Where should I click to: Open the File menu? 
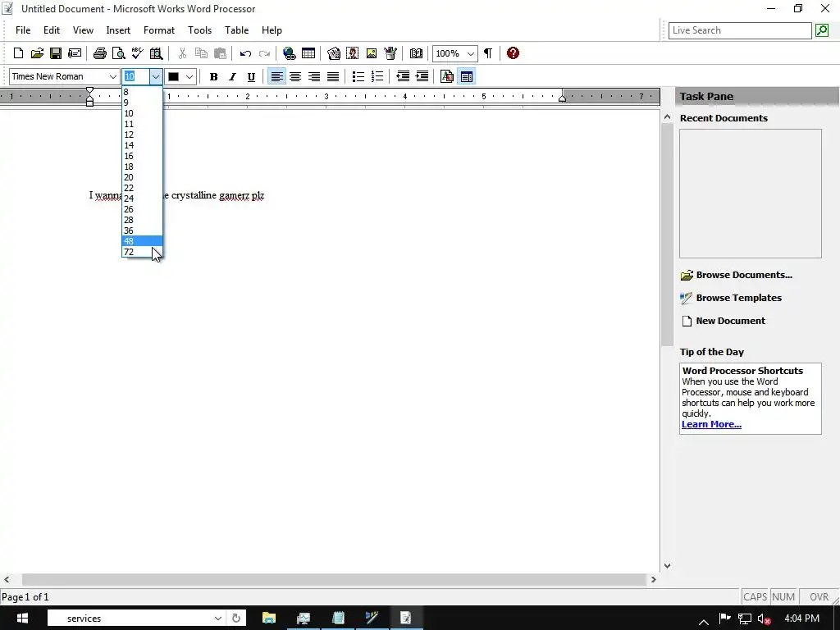tap(23, 30)
